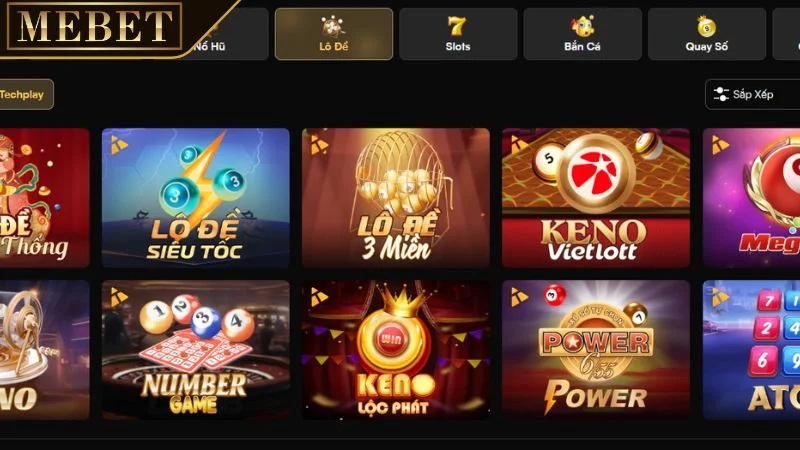Image resolution: width=800 pixels, height=450 pixels.
Task: Open the Lô Đề 3 Miền game
Action: (x=396, y=198)
